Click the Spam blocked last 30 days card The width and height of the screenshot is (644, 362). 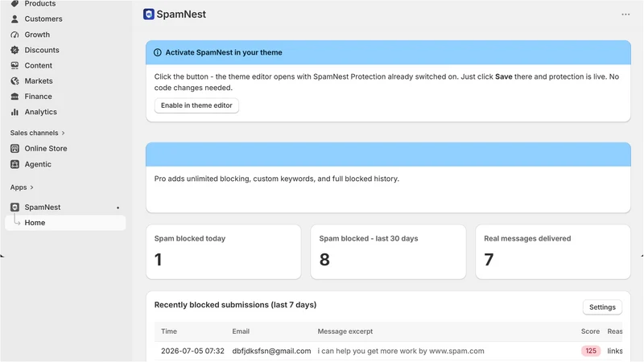tap(388, 252)
